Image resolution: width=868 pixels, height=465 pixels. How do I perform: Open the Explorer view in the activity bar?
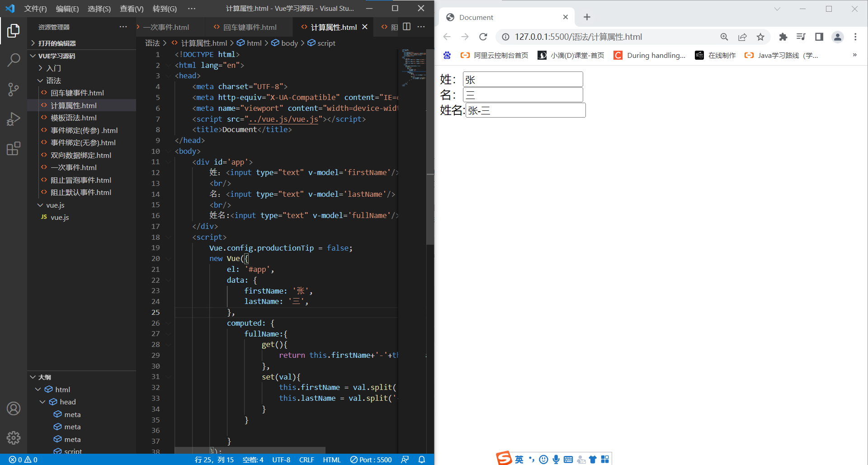[14, 31]
